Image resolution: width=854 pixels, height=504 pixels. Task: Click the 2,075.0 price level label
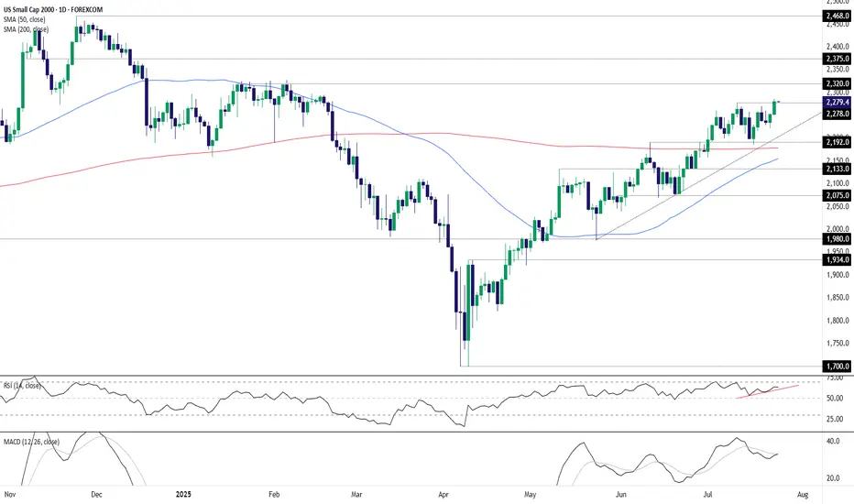click(838, 195)
